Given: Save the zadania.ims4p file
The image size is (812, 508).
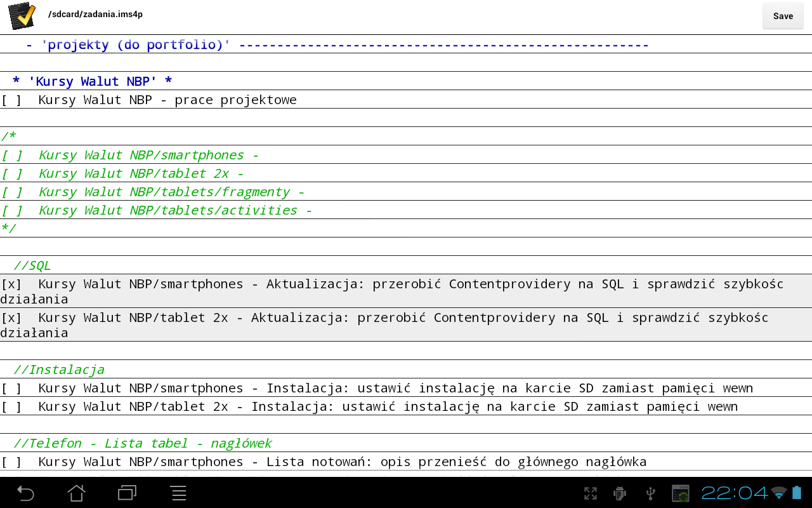Looking at the screenshot, I should (x=783, y=16).
